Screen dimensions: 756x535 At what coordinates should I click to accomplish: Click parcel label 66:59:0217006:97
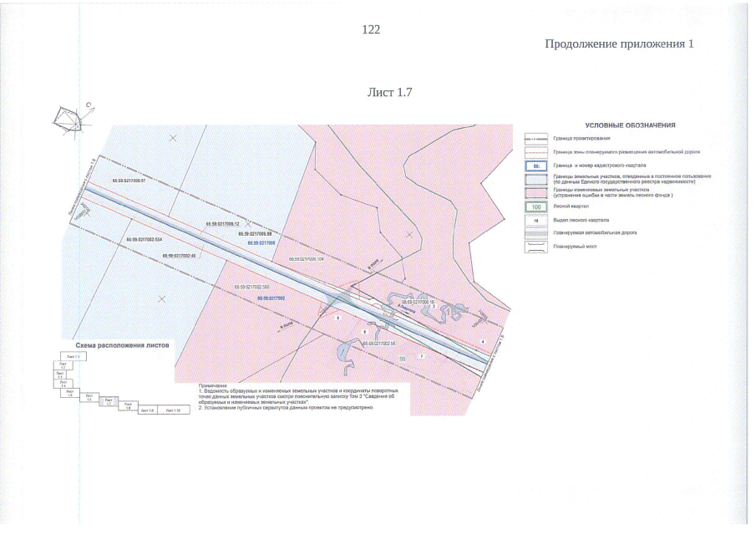128,181
